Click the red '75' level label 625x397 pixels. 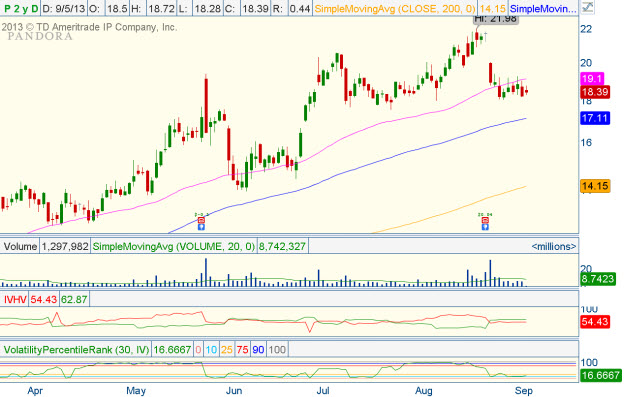coord(242,350)
